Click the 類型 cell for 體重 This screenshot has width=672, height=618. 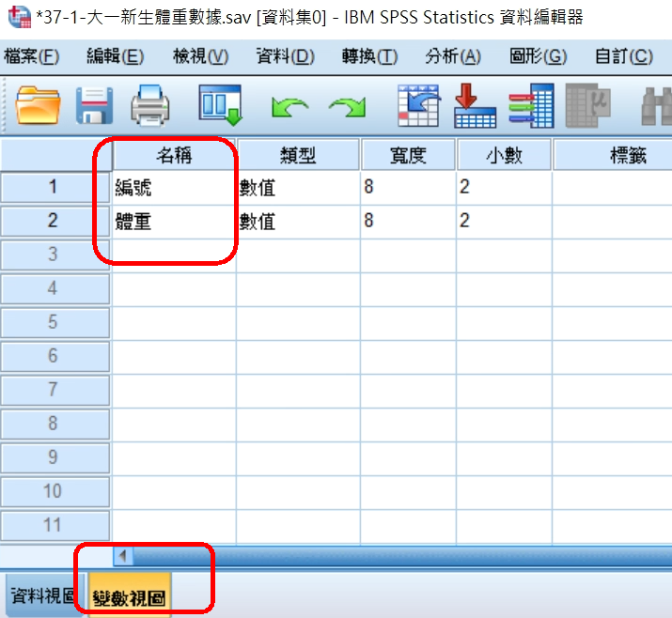(x=298, y=222)
